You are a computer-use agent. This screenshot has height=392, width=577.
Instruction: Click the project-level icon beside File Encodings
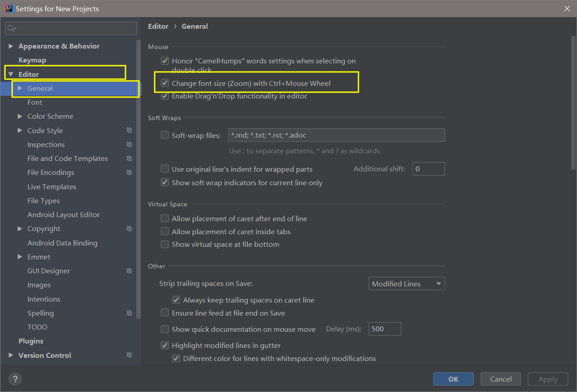tap(130, 172)
